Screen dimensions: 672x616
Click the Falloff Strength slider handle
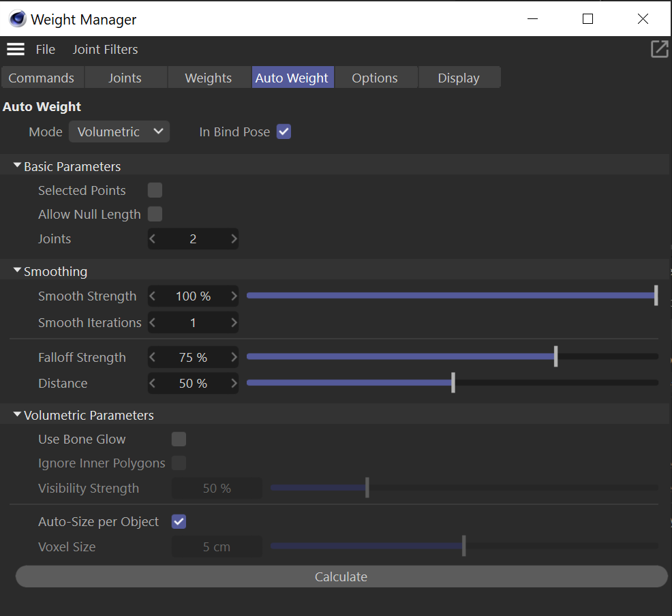click(555, 356)
